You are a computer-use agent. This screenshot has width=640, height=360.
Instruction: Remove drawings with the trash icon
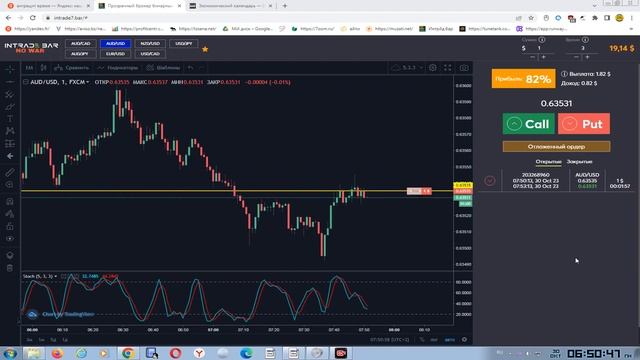coord(10,268)
